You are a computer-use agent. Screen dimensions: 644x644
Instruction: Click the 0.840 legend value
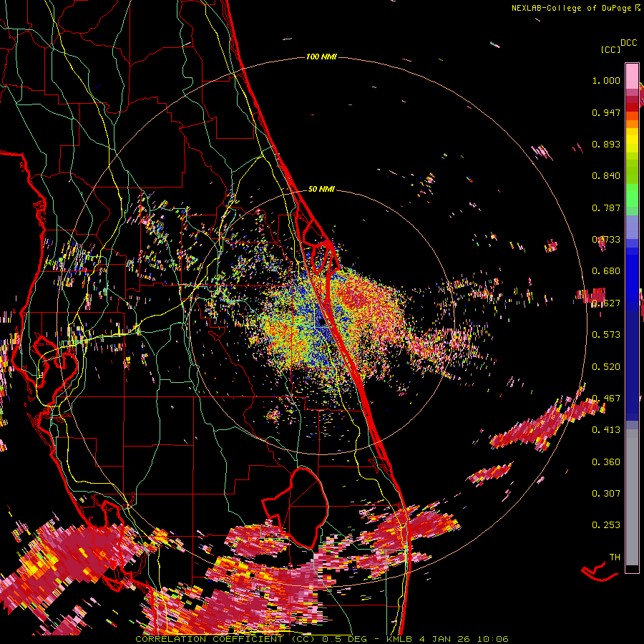click(x=606, y=176)
